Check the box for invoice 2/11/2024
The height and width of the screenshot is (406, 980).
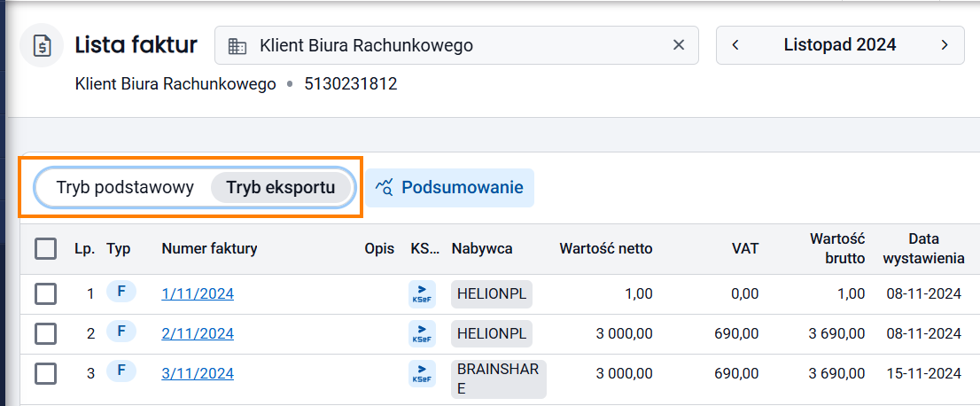click(45, 334)
